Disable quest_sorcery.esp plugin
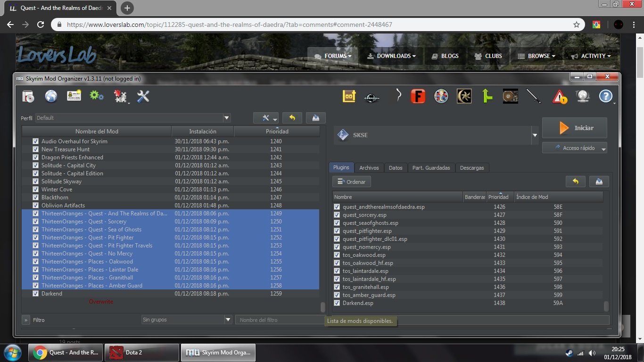The width and height of the screenshot is (644, 362). (x=337, y=215)
